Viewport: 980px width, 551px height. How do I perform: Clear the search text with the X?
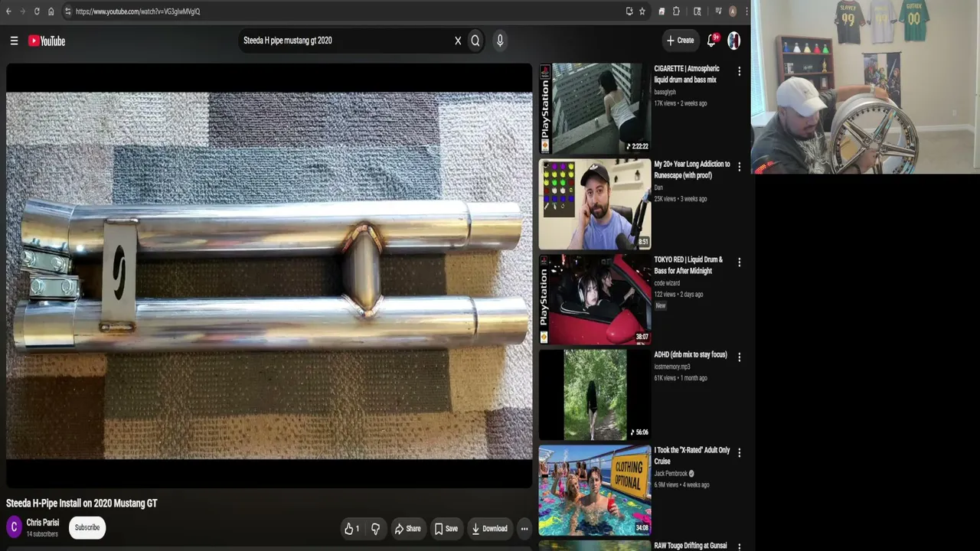point(458,41)
